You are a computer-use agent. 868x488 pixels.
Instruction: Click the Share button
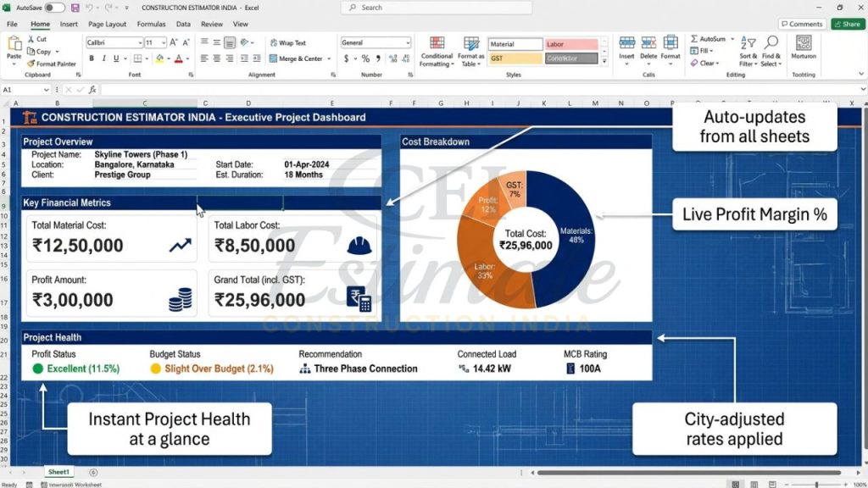(x=848, y=24)
